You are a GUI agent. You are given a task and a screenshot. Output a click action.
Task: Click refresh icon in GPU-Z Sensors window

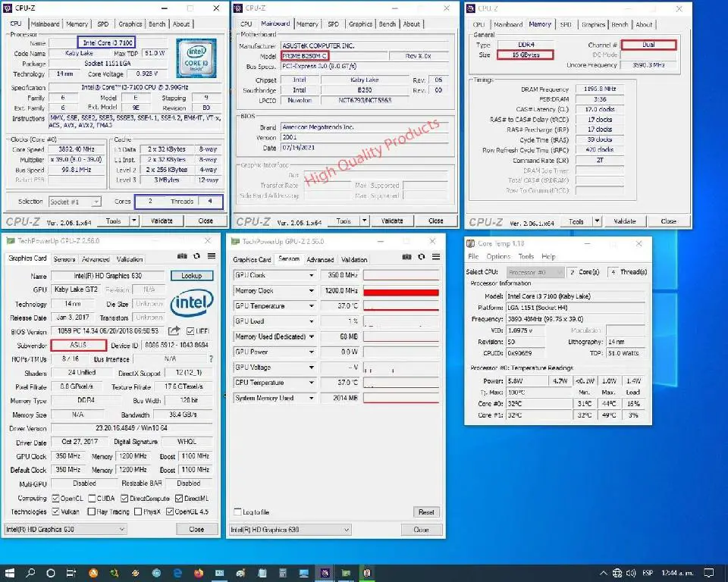(421, 257)
